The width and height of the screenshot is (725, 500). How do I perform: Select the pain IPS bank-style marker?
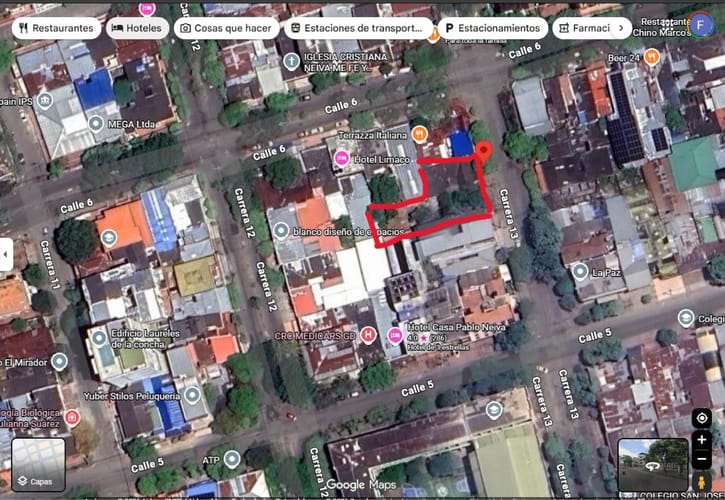(x=44, y=100)
